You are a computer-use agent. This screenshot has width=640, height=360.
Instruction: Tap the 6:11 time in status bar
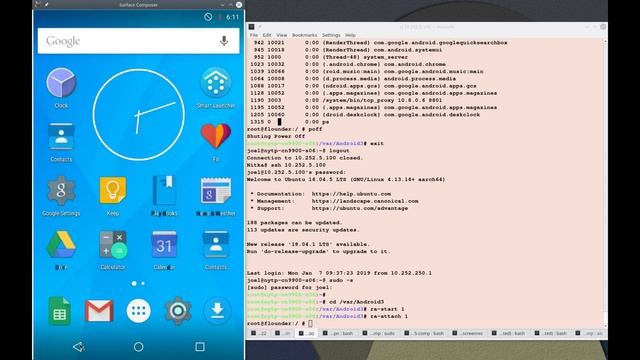coord(232,17)
